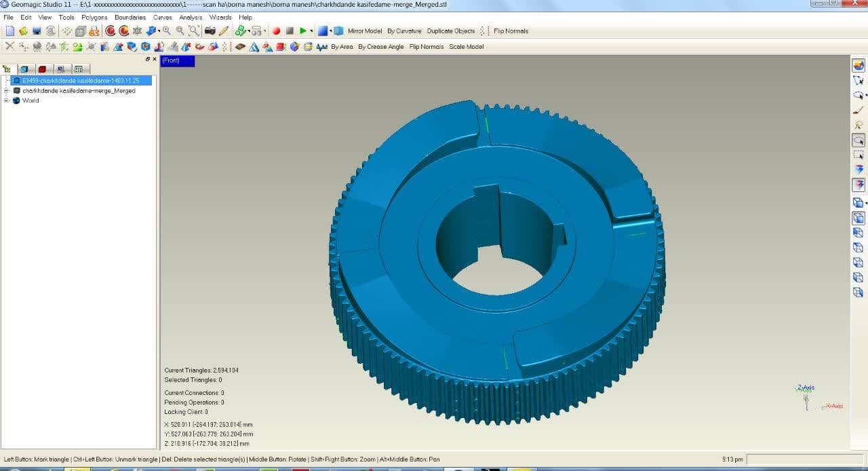
Task: Open dropdown arrow next to play macro button
Action: pyautogui.click(x=311, y=31)
